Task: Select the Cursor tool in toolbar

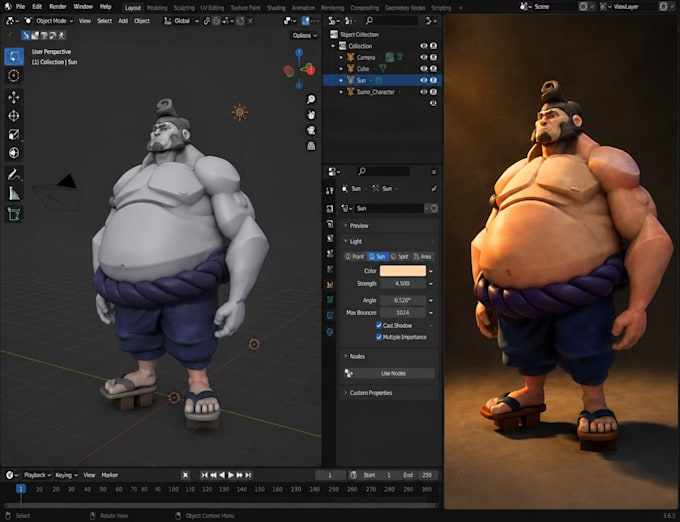Action: click(14, 76)
